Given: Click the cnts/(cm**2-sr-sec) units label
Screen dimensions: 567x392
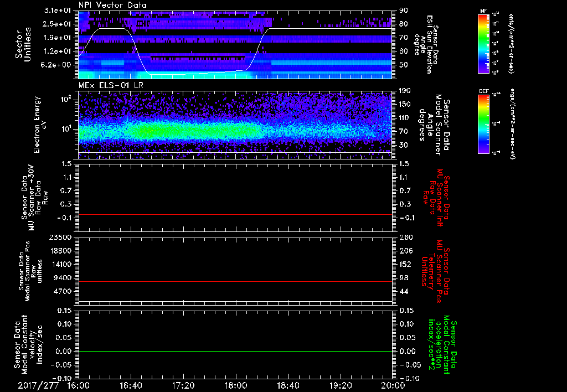Looking at the screenshot, I should coord(511,43).
